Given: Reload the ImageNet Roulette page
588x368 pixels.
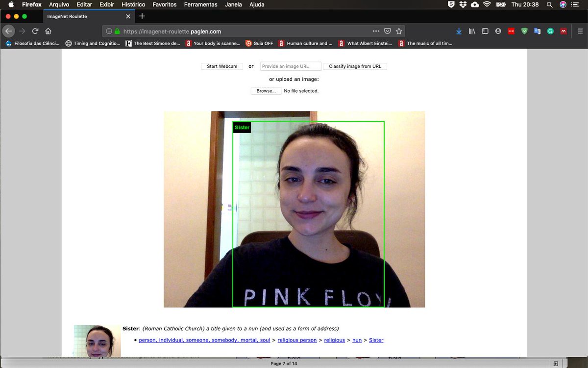Looking at the screenshot, I should click(x=35, y=31).
